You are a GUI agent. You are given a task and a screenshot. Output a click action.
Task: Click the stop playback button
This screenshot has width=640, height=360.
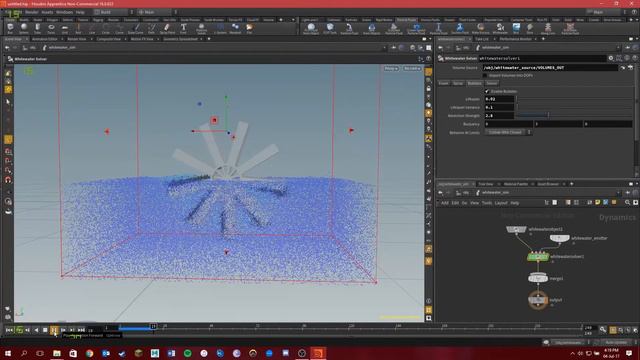tap(45, 330)
